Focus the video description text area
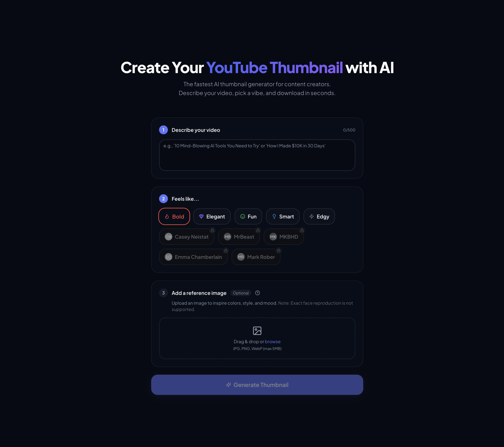Image resolution: width=504 pixels, height=447 pixels. pyautogui.click(x=257, y=155)
